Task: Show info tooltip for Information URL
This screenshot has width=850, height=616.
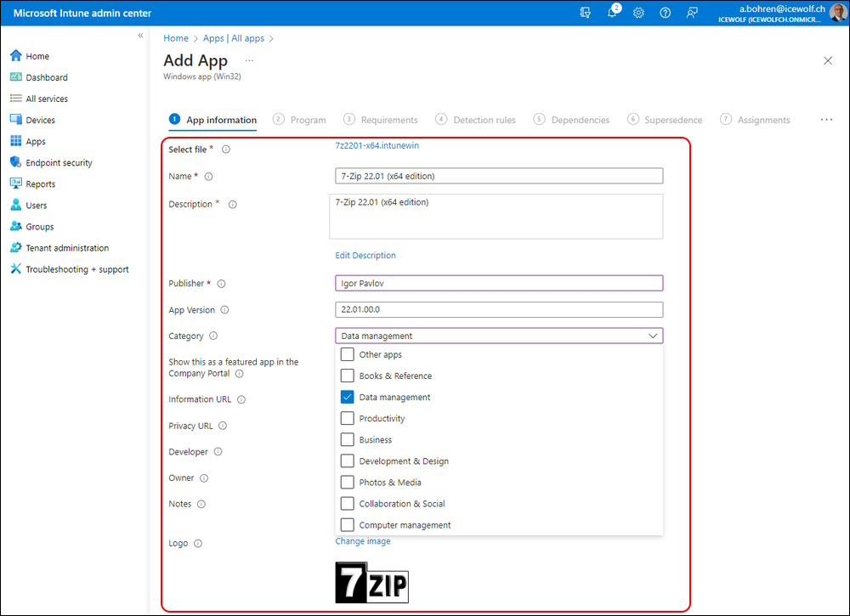Action: click(241, 399)
